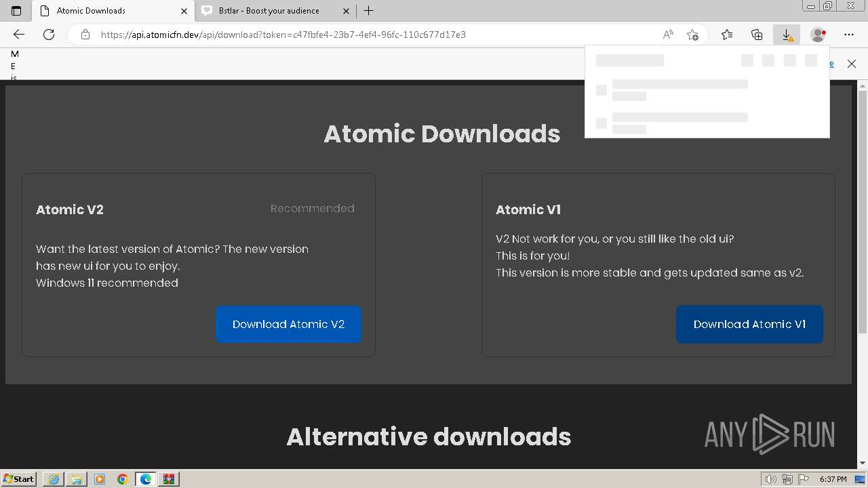Viewport: 868px width, 488px height.
Task: Close the Atomic Downloads tab
Action: (x=184, y=11)
